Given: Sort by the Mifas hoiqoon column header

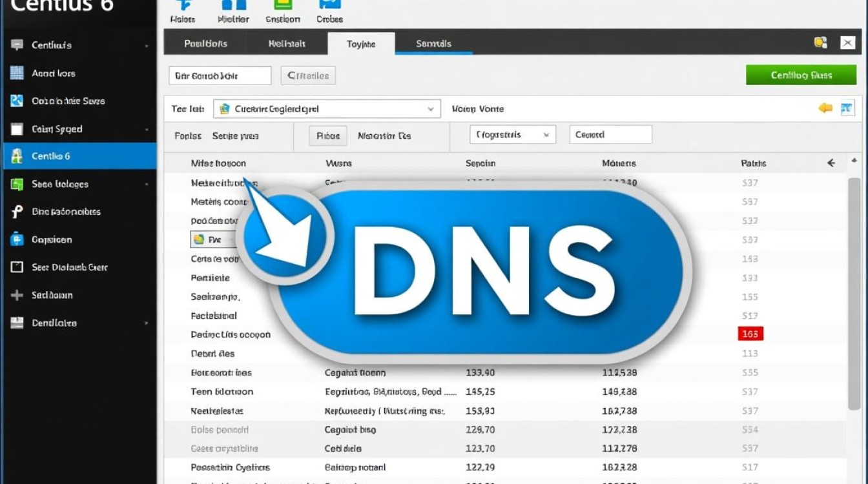Looking at the screenshot, I should pos(218,163).
